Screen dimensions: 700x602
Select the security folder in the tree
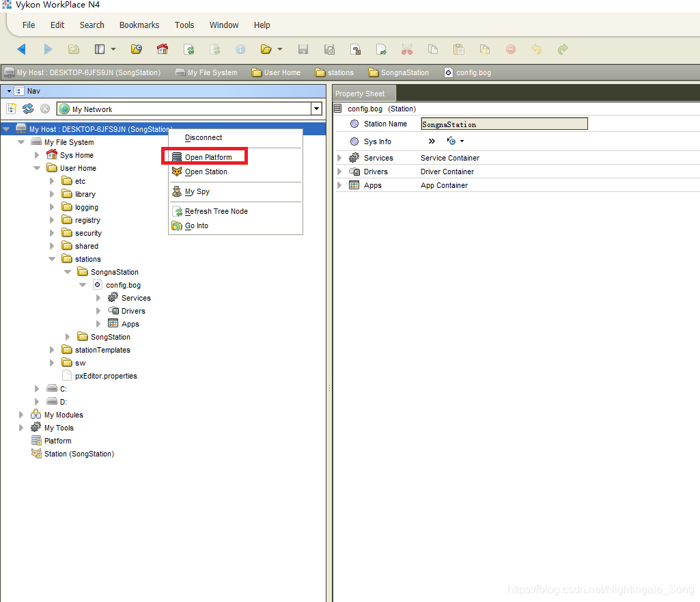pyautogui.click(x=88, y=233)
